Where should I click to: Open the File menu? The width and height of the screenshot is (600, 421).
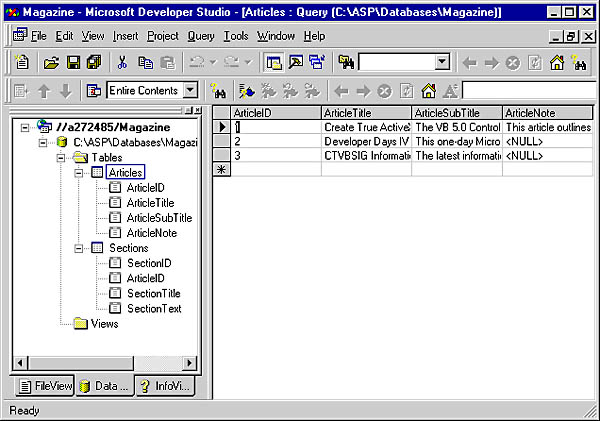(39, 36)
